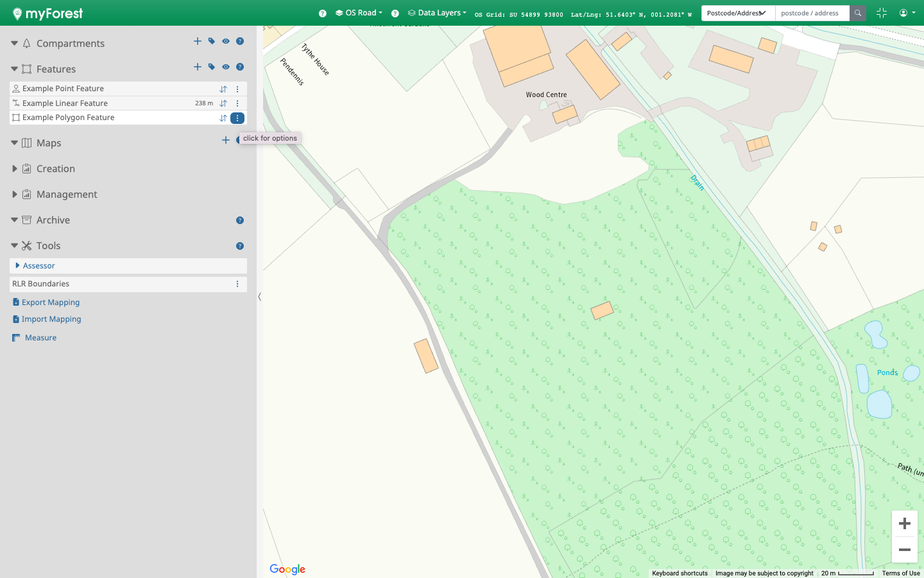
Task: Click the postcode / address input field
Action: [812, 13]
